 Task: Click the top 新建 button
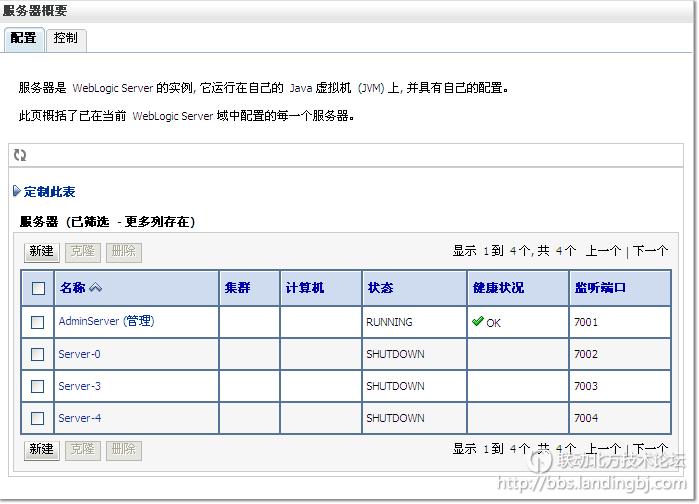(41, 252)
